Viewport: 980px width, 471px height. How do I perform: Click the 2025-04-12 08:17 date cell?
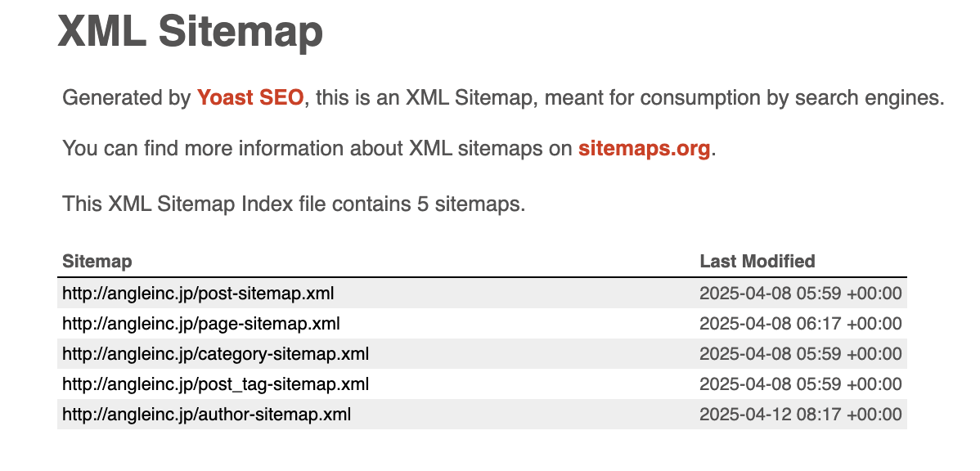800,415
